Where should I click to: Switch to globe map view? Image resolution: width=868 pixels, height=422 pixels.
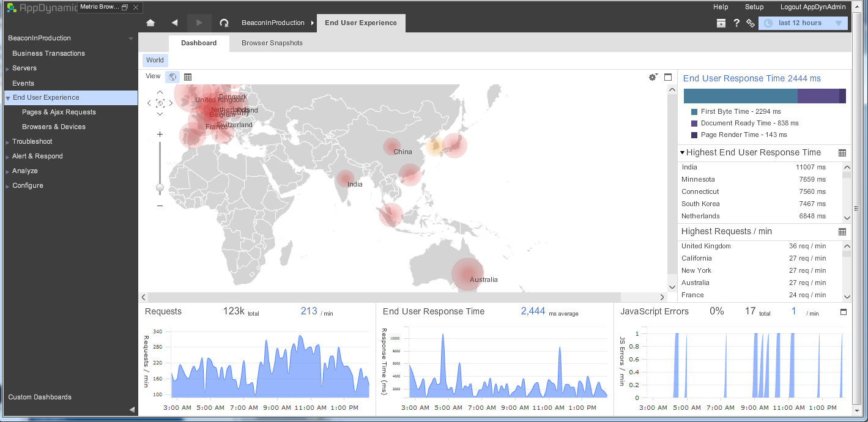(172, 77)
